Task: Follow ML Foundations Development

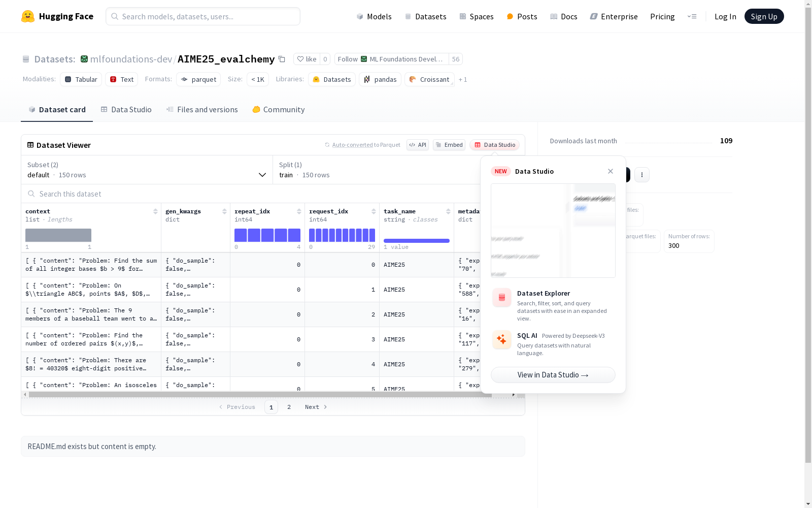Action: pyautogui.click(x=392, y=59)
